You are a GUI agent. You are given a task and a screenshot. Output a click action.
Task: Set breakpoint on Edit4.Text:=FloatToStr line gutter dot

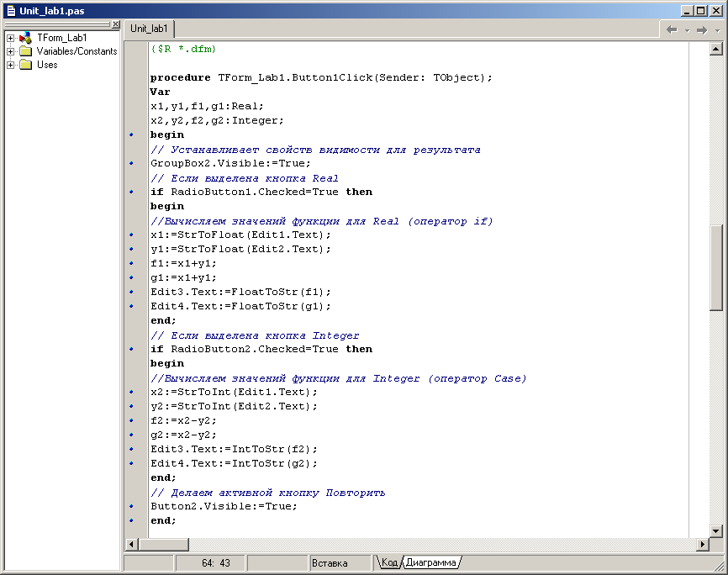click(131, 306)
